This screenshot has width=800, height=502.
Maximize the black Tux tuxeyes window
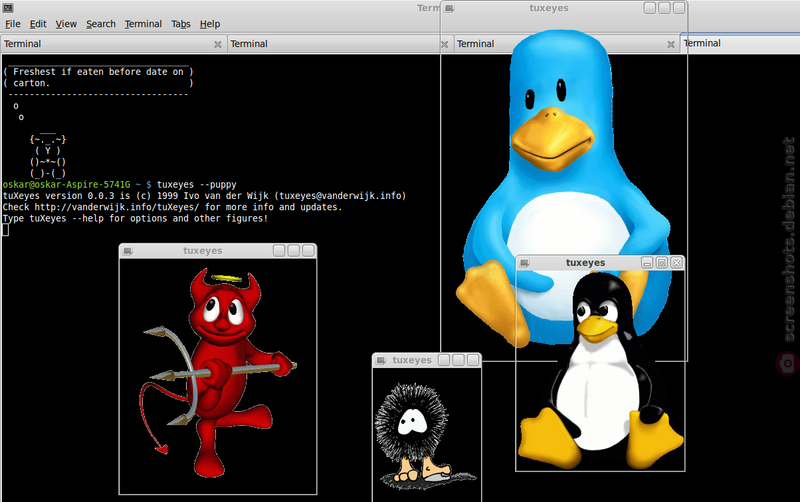pos(662,262)
